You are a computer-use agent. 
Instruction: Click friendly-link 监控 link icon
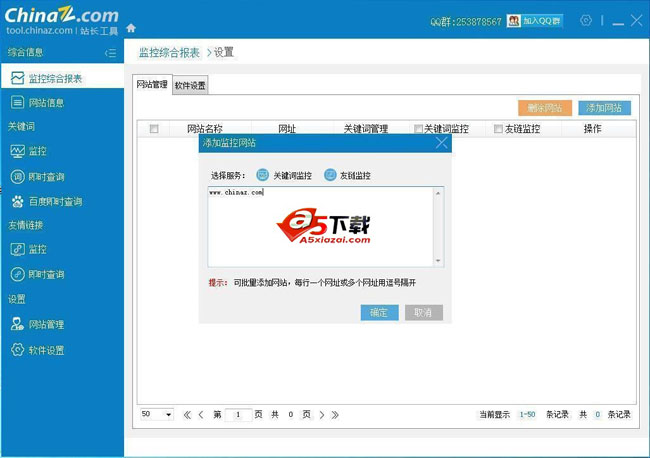(17, 249)
